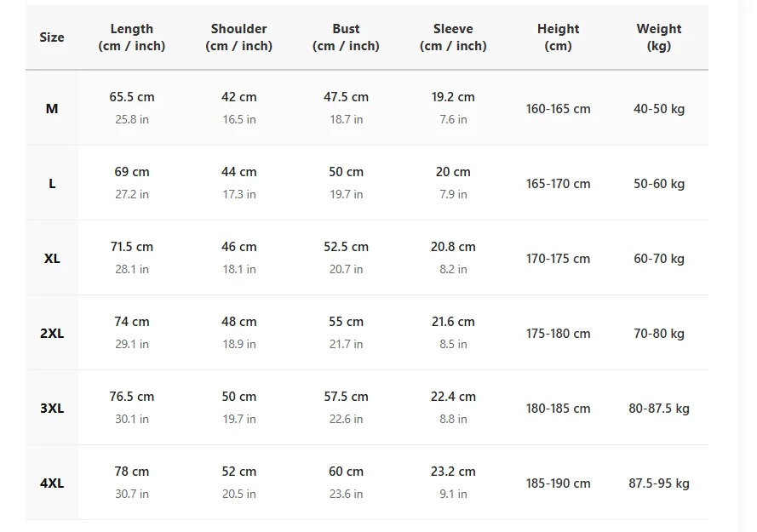Viewport: 757px width, 532px height.
Task: Click the Size column header
Action: 52,37
